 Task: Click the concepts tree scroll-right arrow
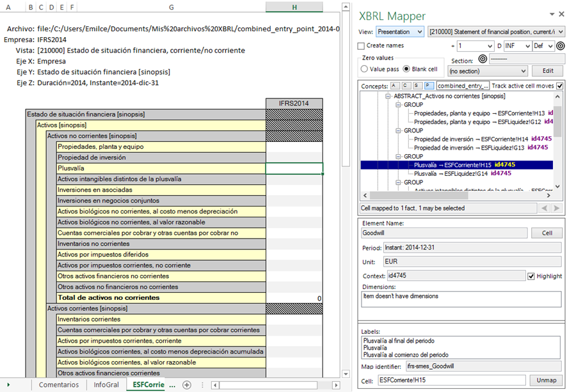coord(548,196)
